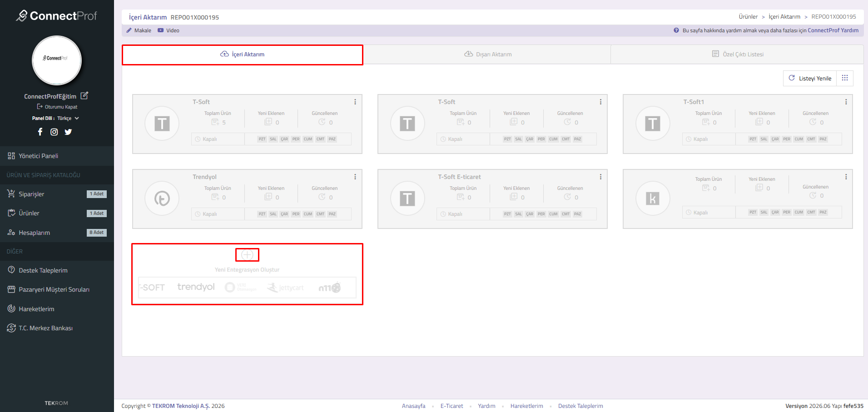Click the Listeyi Yenile button
868x412 pixels.
(x=810, y=78)
